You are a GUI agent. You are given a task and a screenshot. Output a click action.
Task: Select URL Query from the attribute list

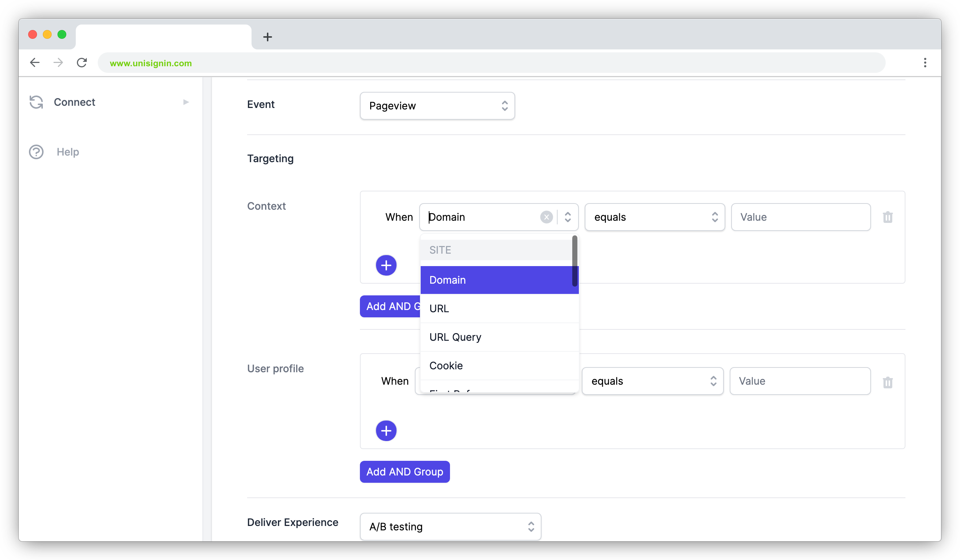(x=455, y=337)
